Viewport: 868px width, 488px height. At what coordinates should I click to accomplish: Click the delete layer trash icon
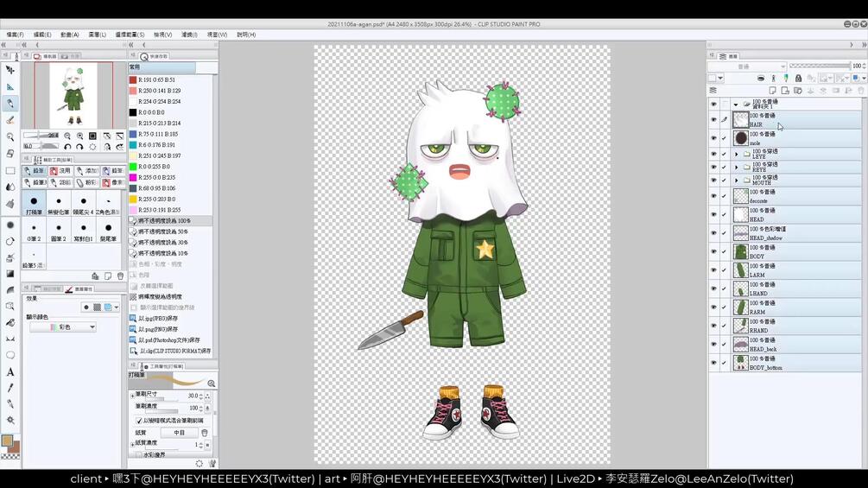(x=861, y=90)
